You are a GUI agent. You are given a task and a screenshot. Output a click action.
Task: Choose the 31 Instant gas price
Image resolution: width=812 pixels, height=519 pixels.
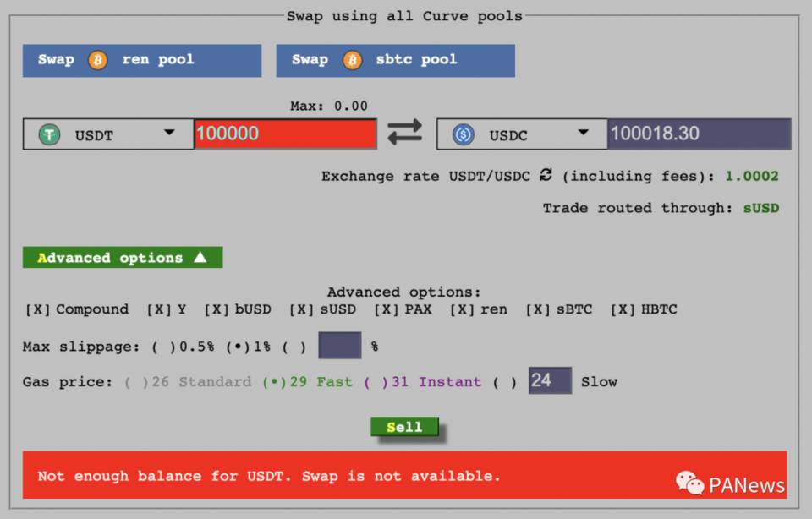click(x=376, y=382)
